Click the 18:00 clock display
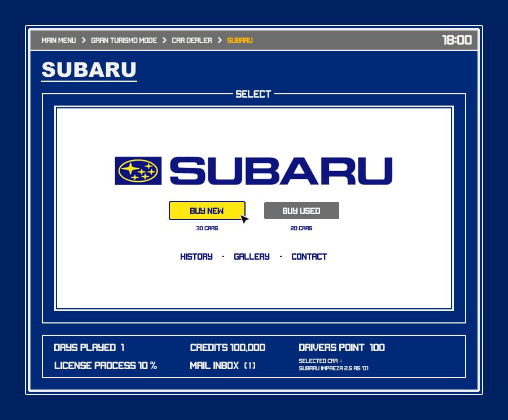508x420 pixels. pyautogui.click(x=457, y=40)
